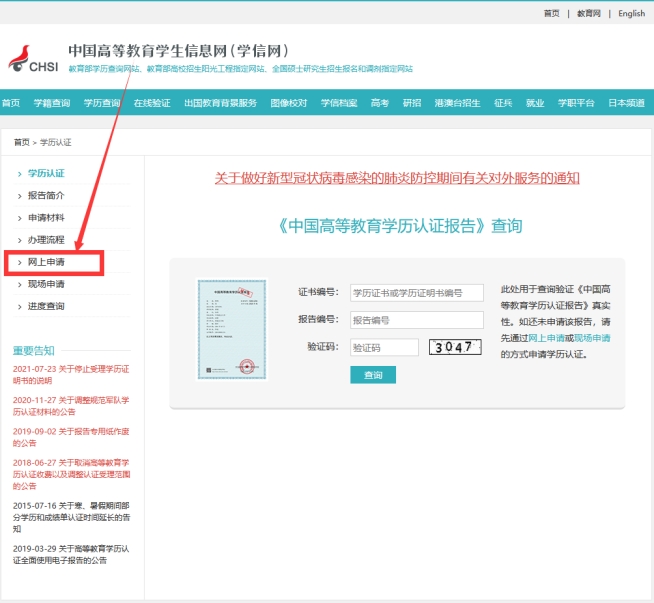Screen dimensions: 654x603
Task: Switch site language to English
Action: tap(631, 13)
